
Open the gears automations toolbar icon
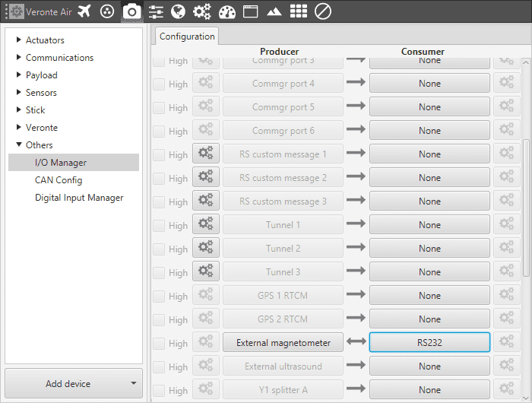(202, 11)
